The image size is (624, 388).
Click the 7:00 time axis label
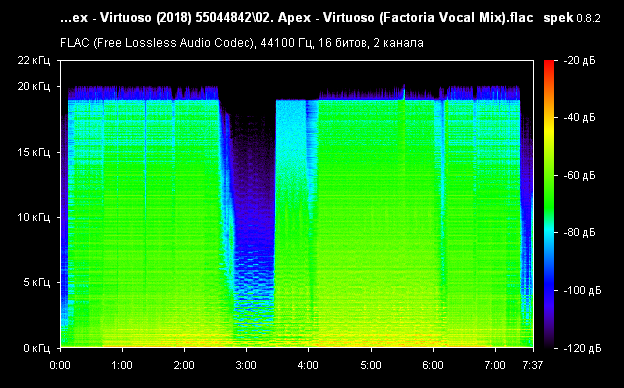(495, 365)
